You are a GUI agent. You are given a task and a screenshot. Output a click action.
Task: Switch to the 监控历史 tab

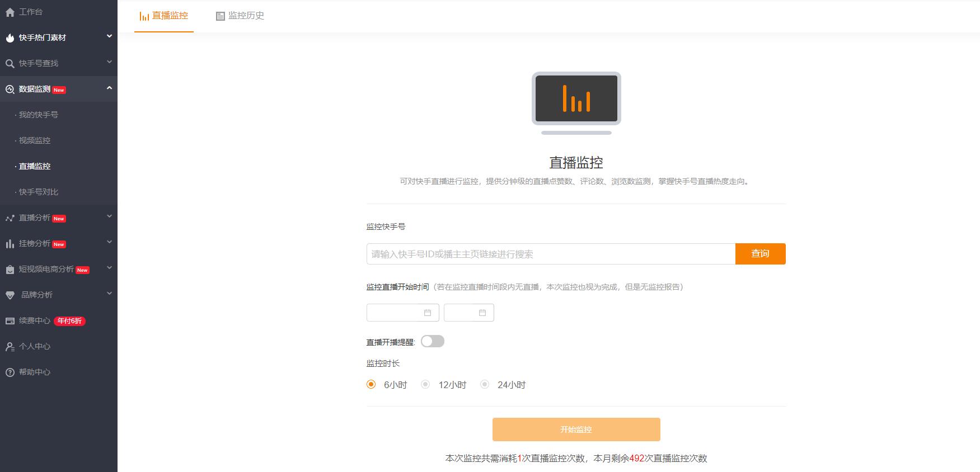[x=240, y=16]
